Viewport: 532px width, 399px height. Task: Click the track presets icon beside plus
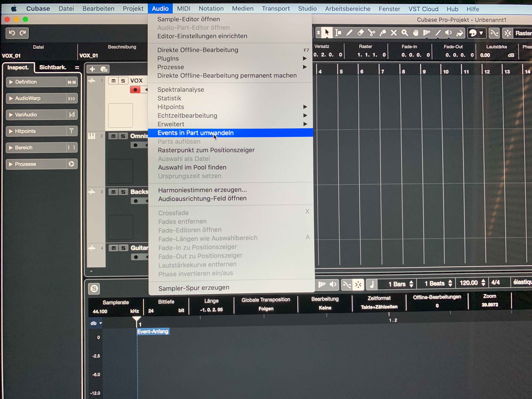104,69
